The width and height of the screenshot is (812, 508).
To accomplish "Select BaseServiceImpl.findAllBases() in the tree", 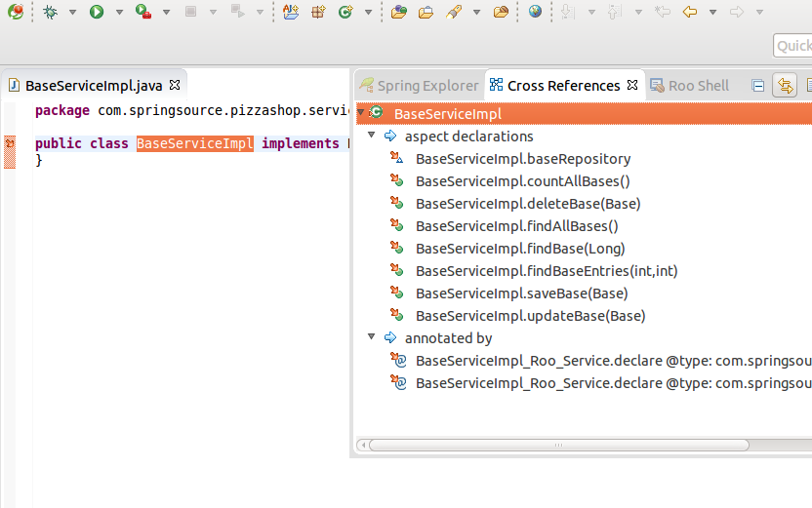I will [x=516, y=225].
